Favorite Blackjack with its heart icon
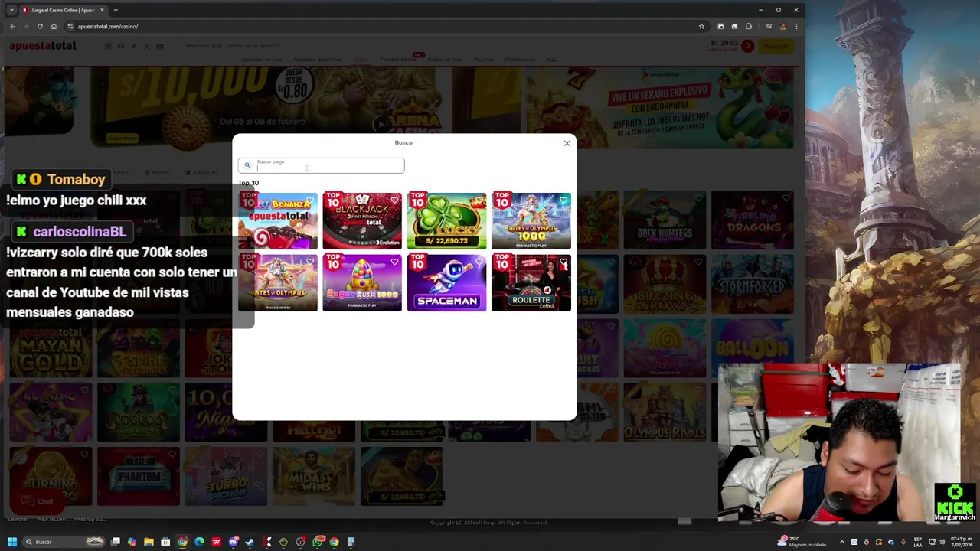Screen dimensions: 980x551 click(x=394, y=201)
